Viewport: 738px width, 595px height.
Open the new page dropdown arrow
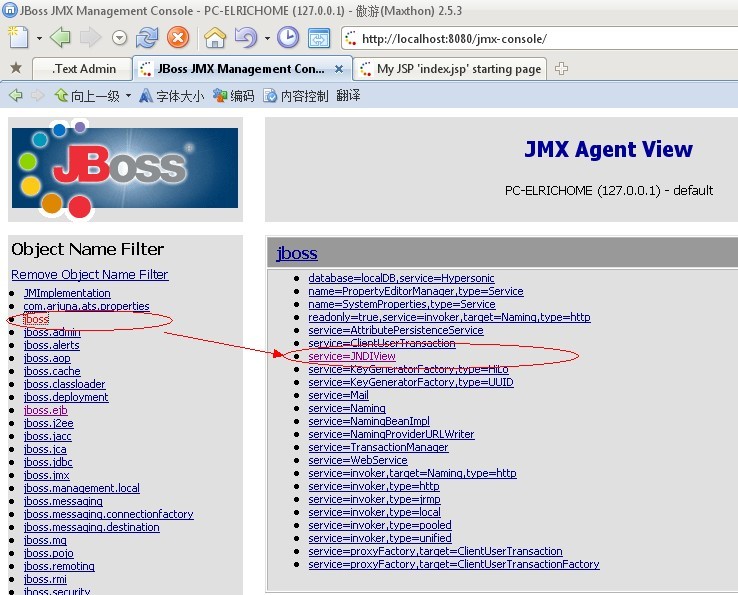click(x=40, y=38)
